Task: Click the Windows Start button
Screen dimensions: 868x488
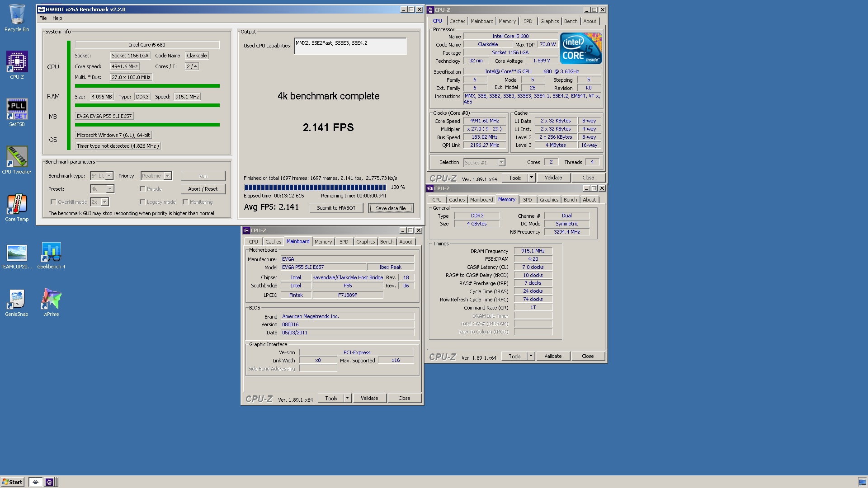Action: coord(12,482)
